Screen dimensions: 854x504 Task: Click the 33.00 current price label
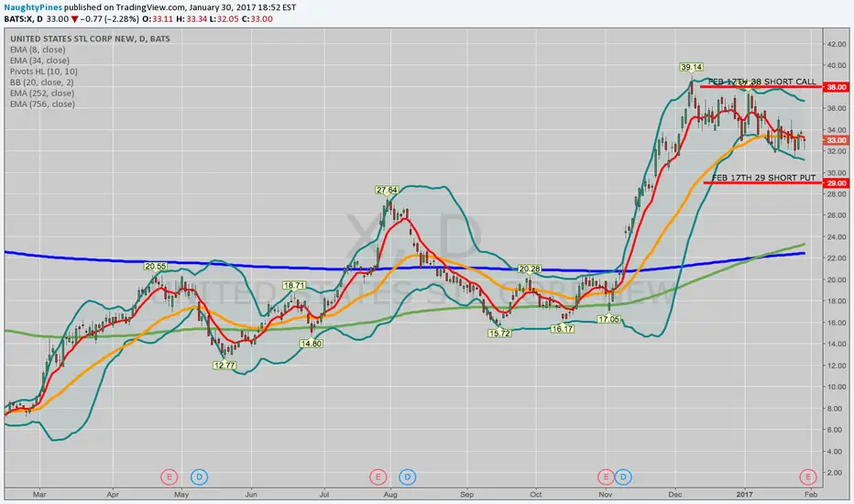click(836, 140)
